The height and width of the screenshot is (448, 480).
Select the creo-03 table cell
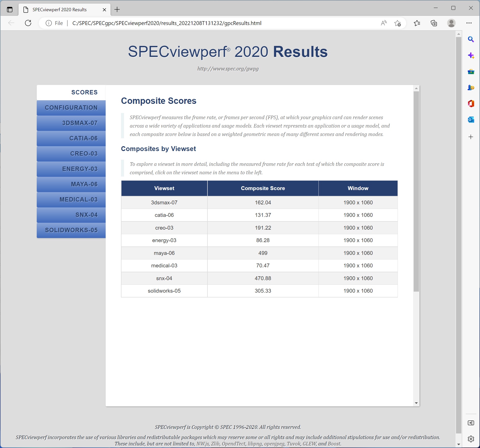click(164, 228)
